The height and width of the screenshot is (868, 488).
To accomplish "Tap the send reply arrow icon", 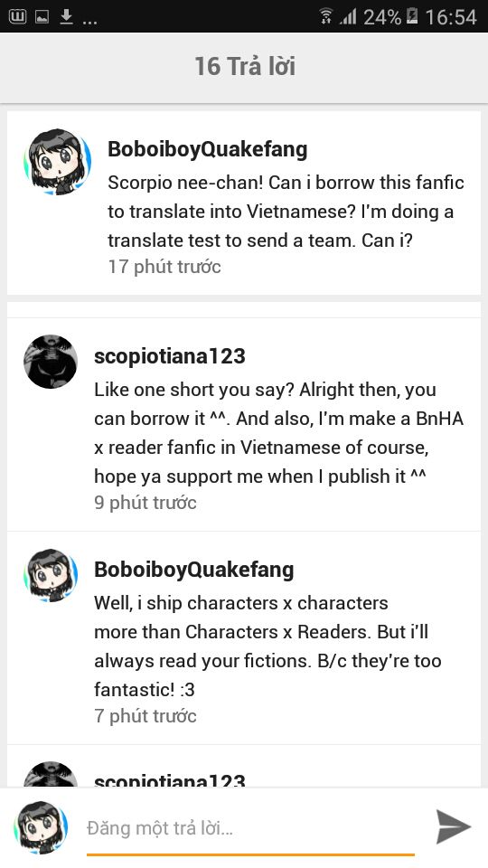I will (453, 826).
